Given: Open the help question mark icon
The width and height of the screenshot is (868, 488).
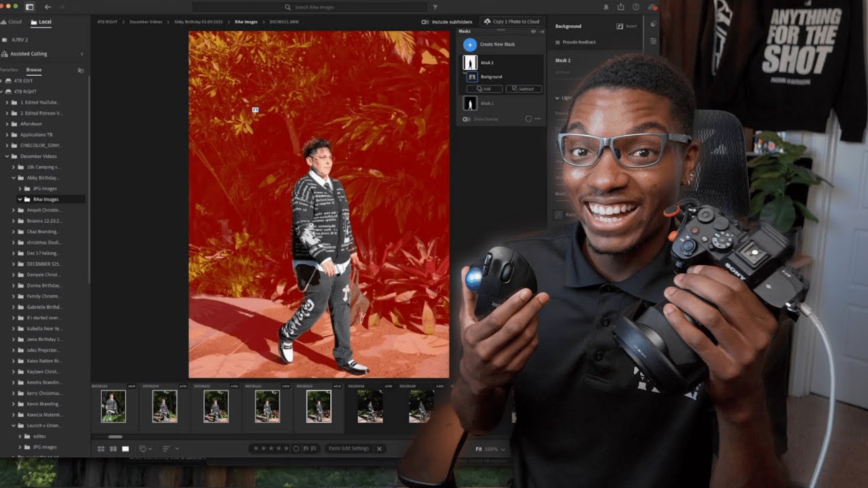Looking at the screenshot, I should [x=636, y=7].
